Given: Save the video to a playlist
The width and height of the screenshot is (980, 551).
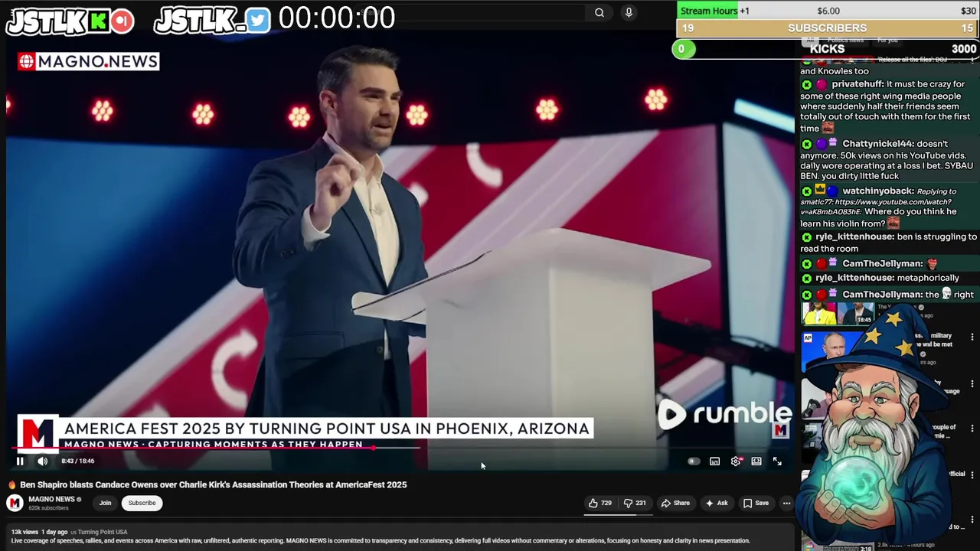Looking at the screenshot, I should coord(756,503).
